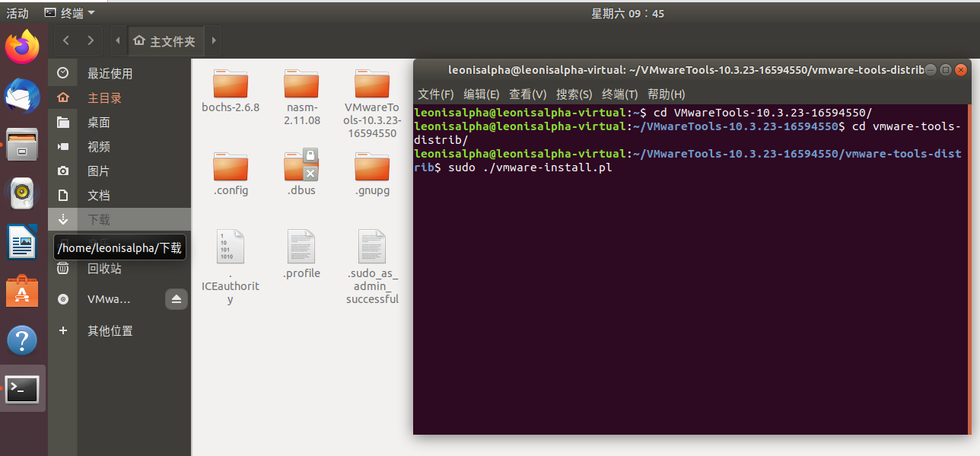Image resolution: width=980 pixels, height=456 pixels.
Task: Open the terminal 查看(V) menu
Action: click(x=528, y=94)
